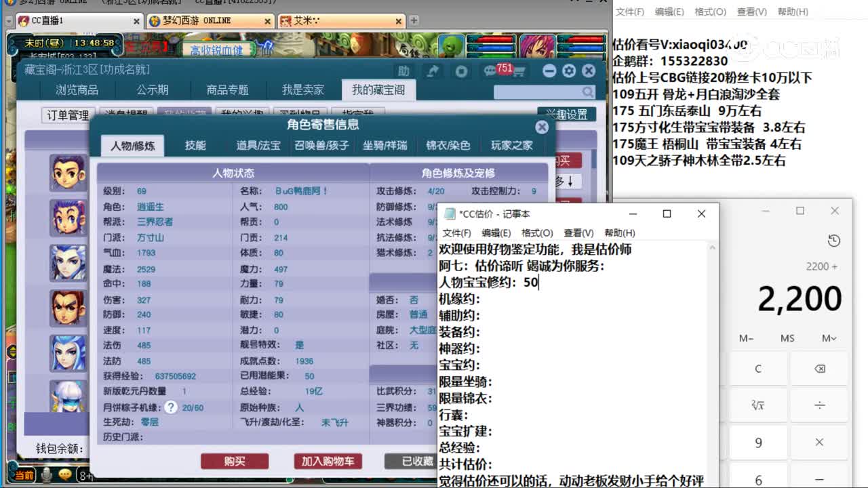Open the 格式(O) menu in Notepad
Screen dimensions: 868x488
536,233
